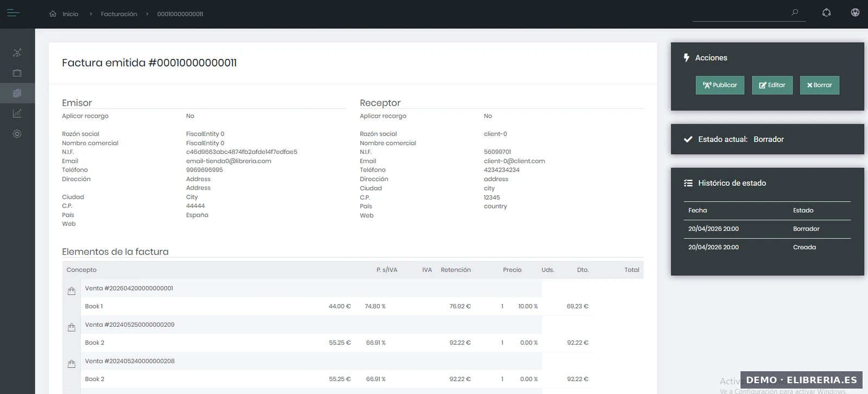868x394 pixels.
Task: Open the statistics chart sidebar icon
Action: [17, 113]
